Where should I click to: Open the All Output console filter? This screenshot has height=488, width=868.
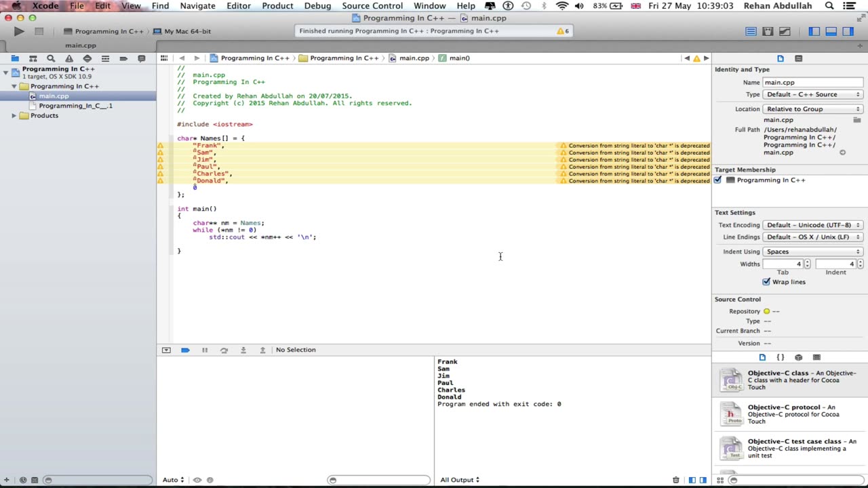click(x=460, y=480)
